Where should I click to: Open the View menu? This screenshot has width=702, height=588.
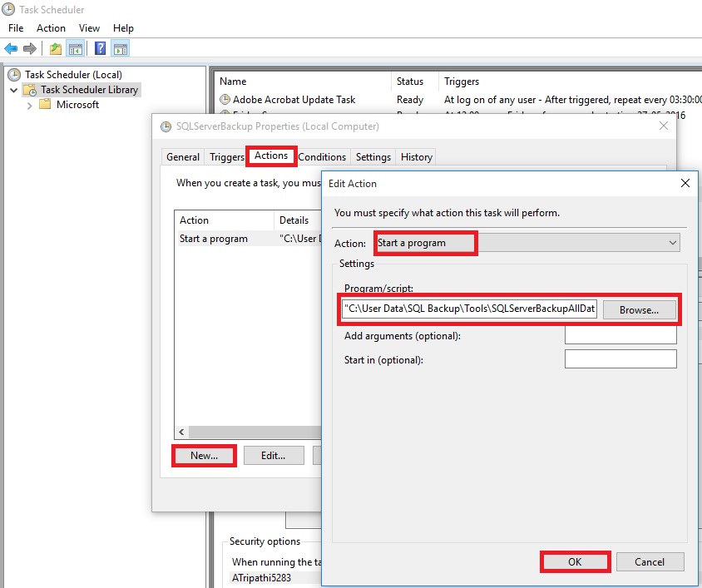point(89,28)
